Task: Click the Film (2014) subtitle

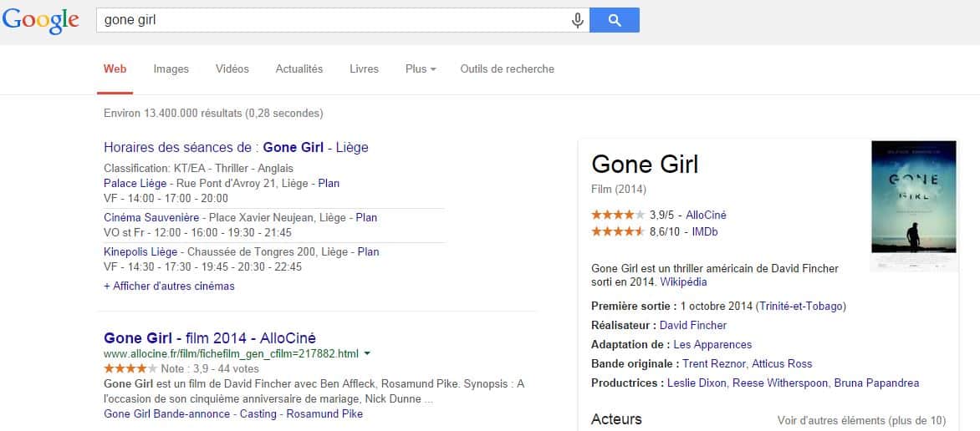Action: (619, 190)
